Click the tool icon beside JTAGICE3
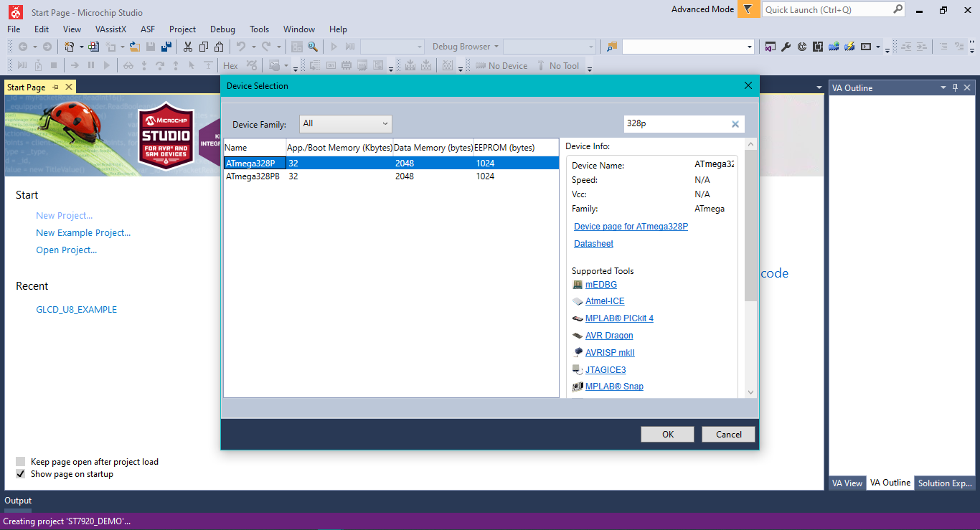 pos(578,370)
